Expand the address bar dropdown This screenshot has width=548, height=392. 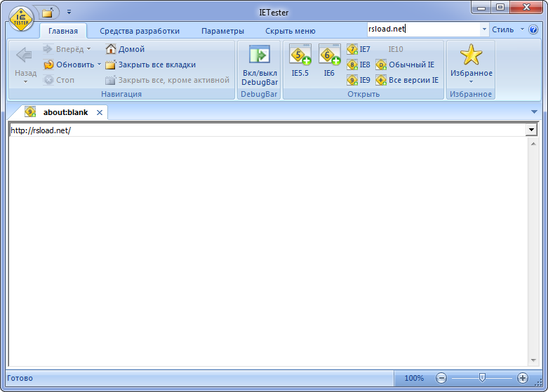click(531, 130)
